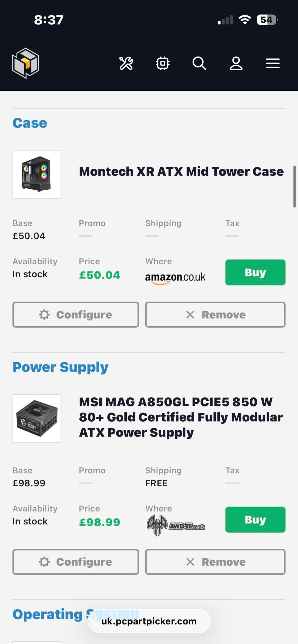
Task: Tap the amazon.co.uk merchant logo
Action: click(x=175, y=277)
